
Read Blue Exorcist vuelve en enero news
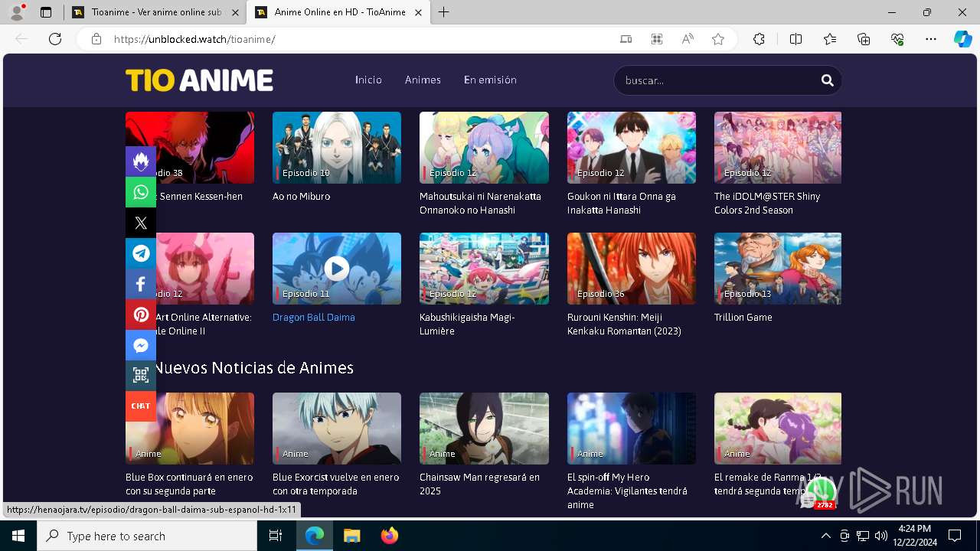[335, 484]
